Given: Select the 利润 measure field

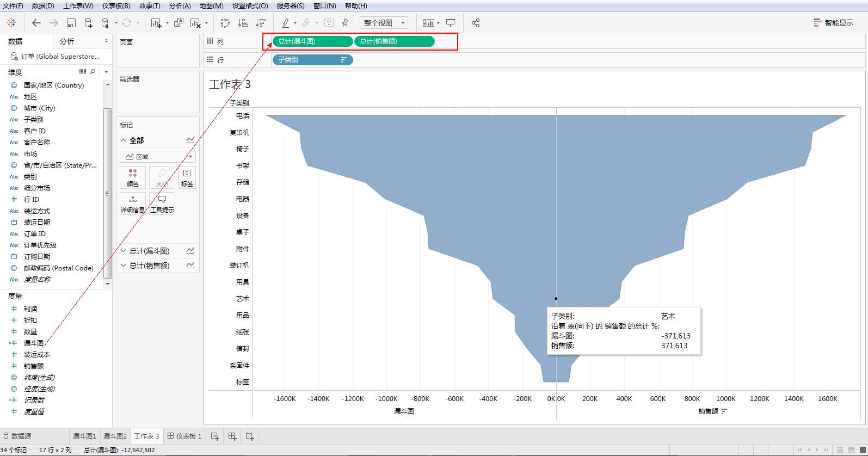Looking at the screenshot, I should (x=30, y=309).
